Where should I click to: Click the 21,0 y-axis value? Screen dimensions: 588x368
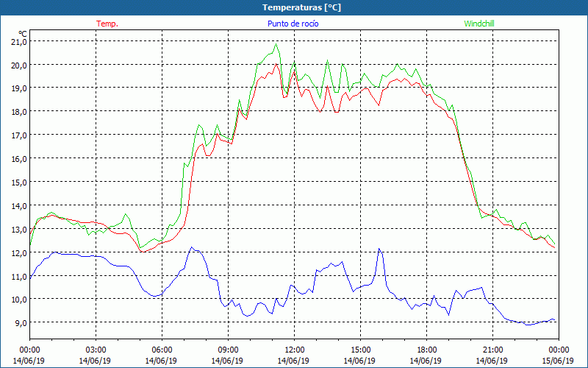[x=19, y=42]
